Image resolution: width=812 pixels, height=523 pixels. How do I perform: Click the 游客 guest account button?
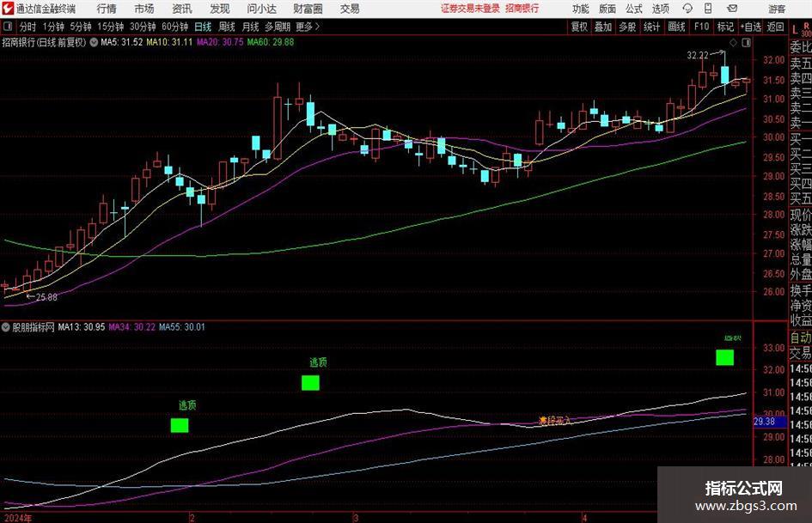777,9
